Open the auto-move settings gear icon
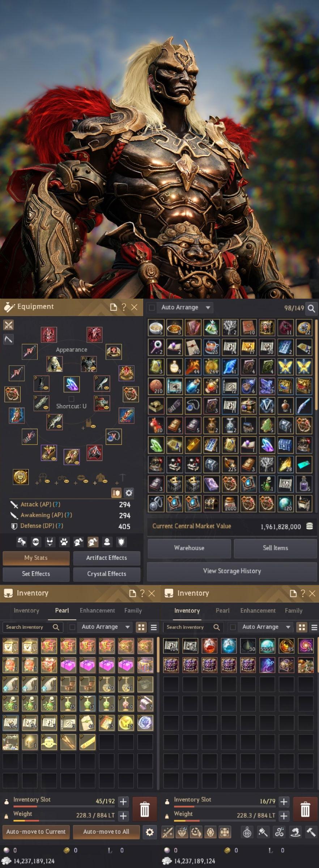The image size is (319, 868). click(150, 832)
